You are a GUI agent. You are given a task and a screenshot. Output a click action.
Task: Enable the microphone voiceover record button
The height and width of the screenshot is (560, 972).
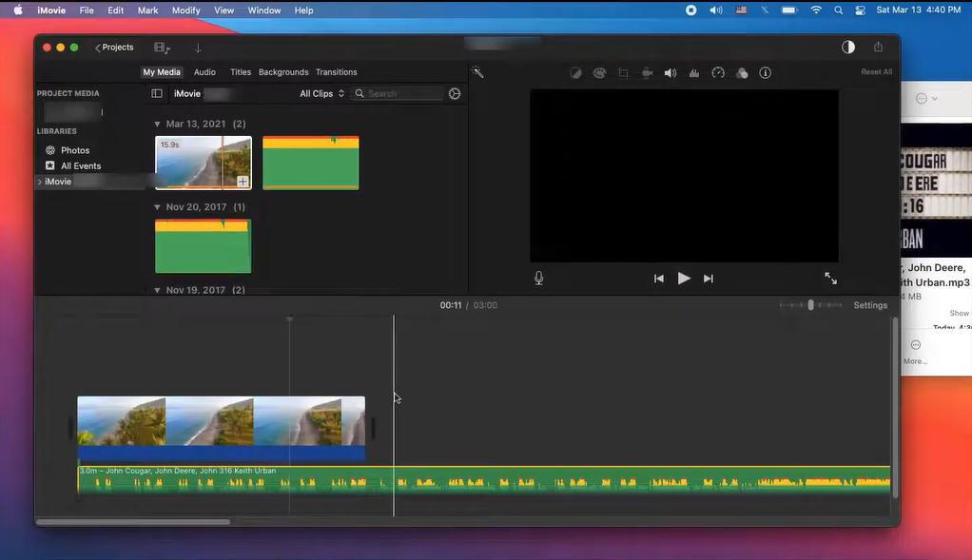538,278
